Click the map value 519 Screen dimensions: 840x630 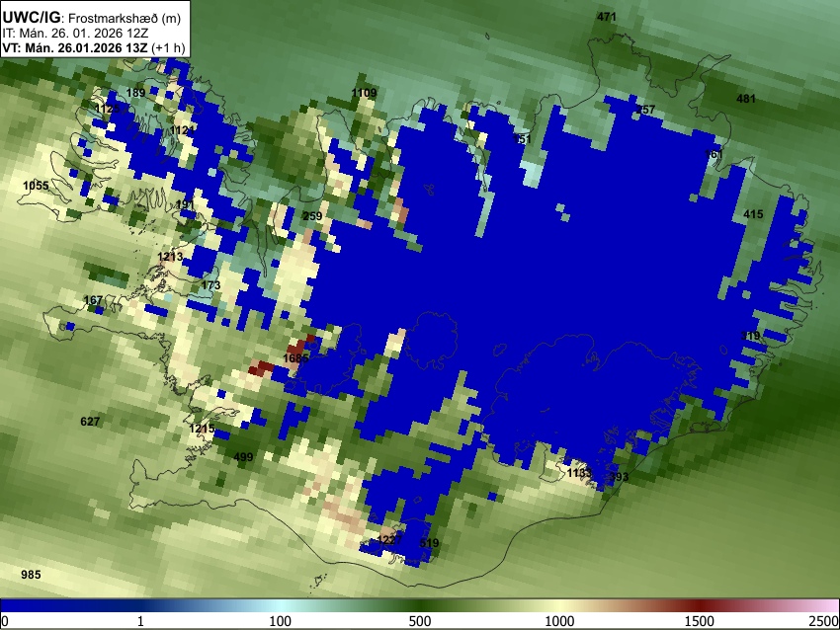click(x=429, y=543)
